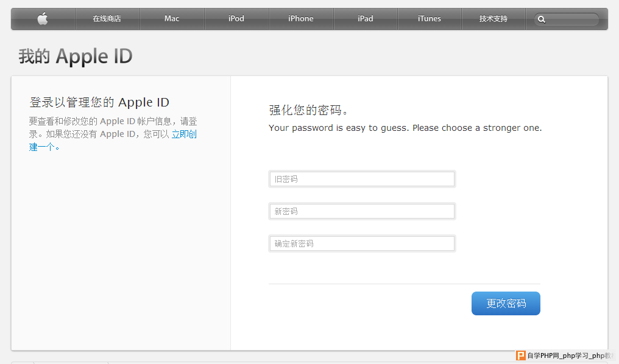Open the iPhone navigation item

tap(301, 18)
